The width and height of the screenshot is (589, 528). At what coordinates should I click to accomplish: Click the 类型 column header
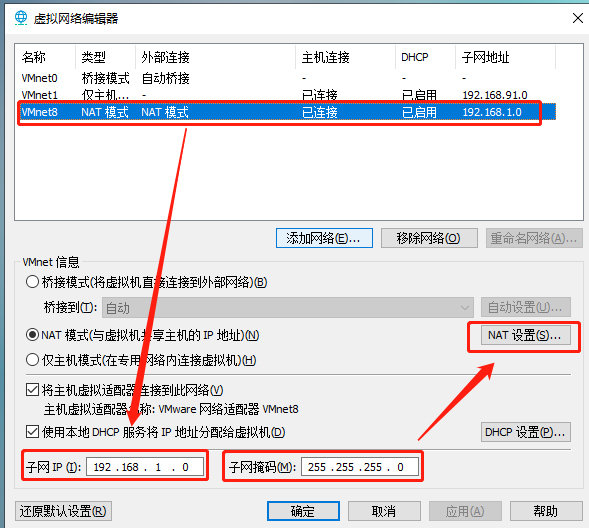[x=106, y=57]
